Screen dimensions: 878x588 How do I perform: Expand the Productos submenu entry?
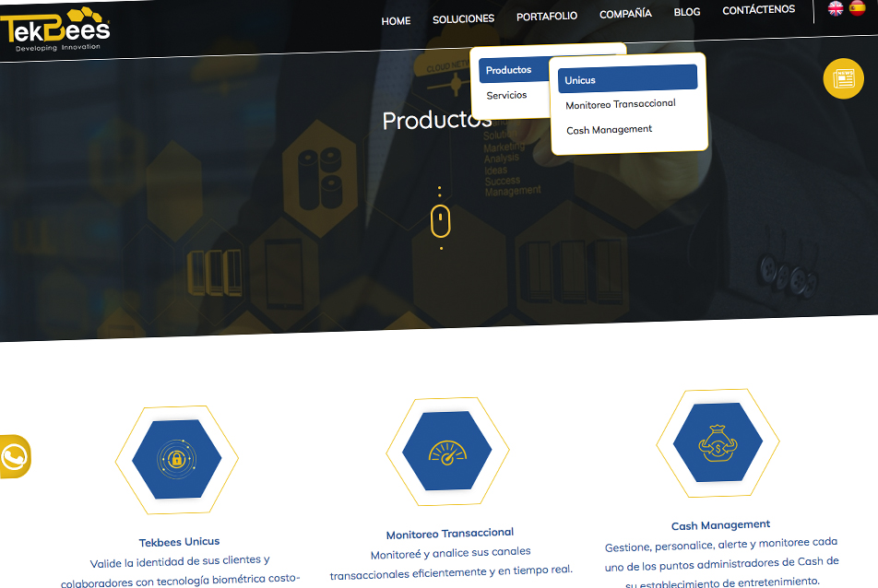[x=509, y=70]
